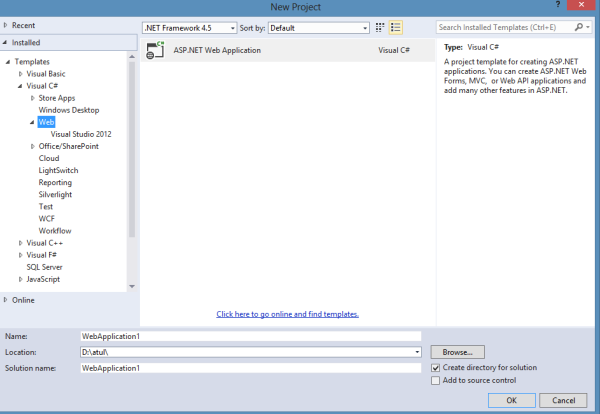The height and width of the screenshot is (414, 600).
Task: Click the template tree scrollbar thumb
Action: [132, 149]
